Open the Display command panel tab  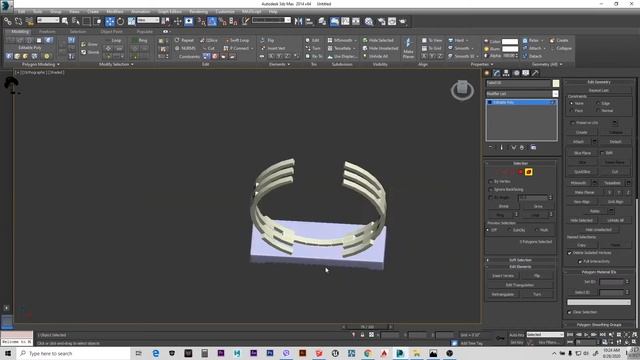[526, 73]
